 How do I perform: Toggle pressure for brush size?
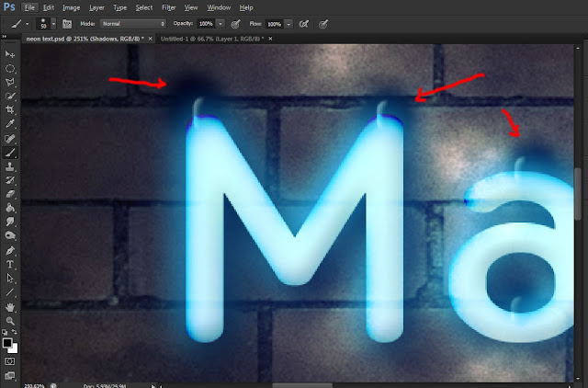(323, 25)
